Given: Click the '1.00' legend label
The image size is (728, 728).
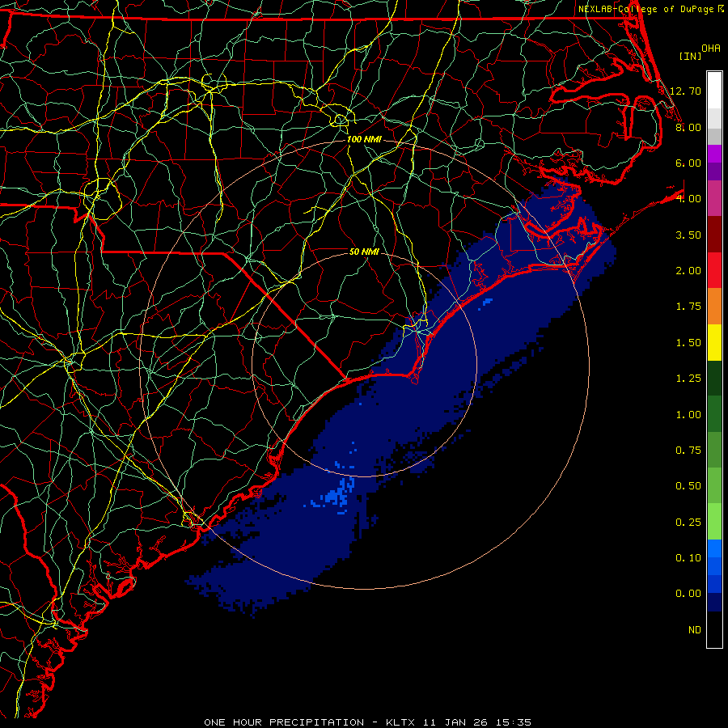Looking at the screenshot, I should point(688,415).
